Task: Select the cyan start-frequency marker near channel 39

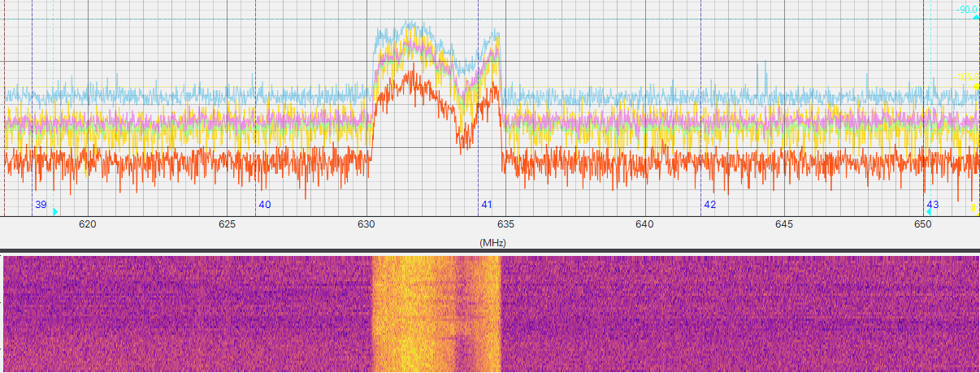Action: tap(55, 212)
